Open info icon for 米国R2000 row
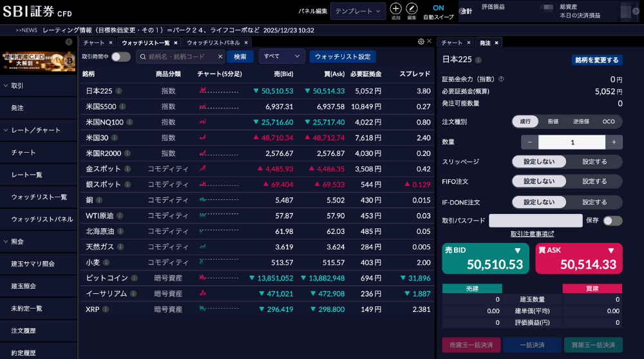The width and height of the screenshot is (644, 359). (128, 153)
